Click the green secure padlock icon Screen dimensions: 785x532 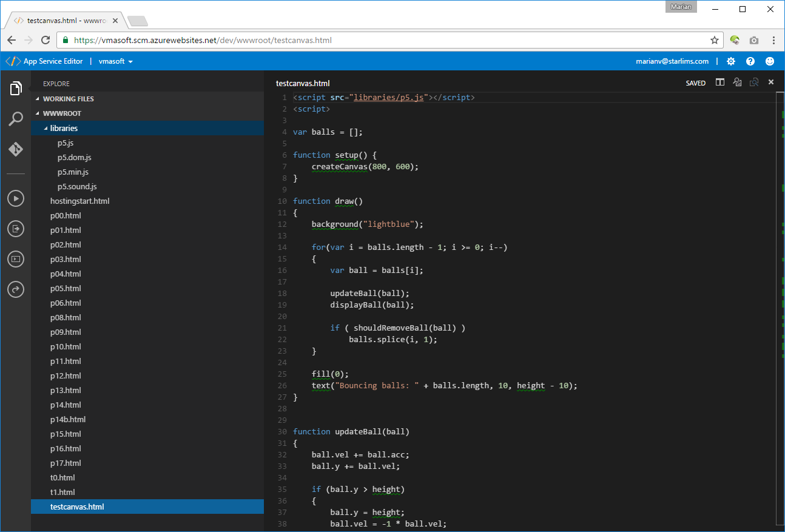66,41
